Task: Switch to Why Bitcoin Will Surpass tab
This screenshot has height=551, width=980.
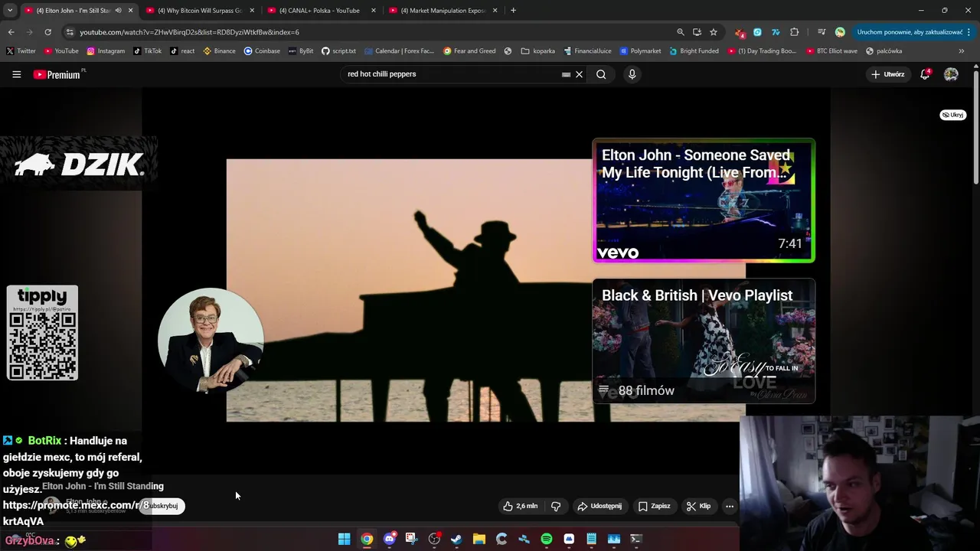Action: (x=200, y=10)
